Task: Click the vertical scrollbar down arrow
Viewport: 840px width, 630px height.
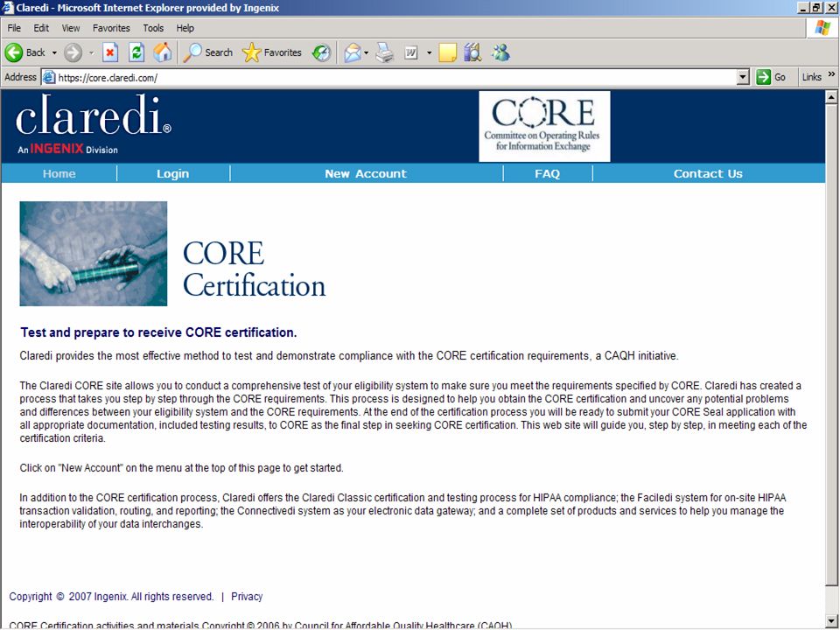Action: [x=831, y=621]
